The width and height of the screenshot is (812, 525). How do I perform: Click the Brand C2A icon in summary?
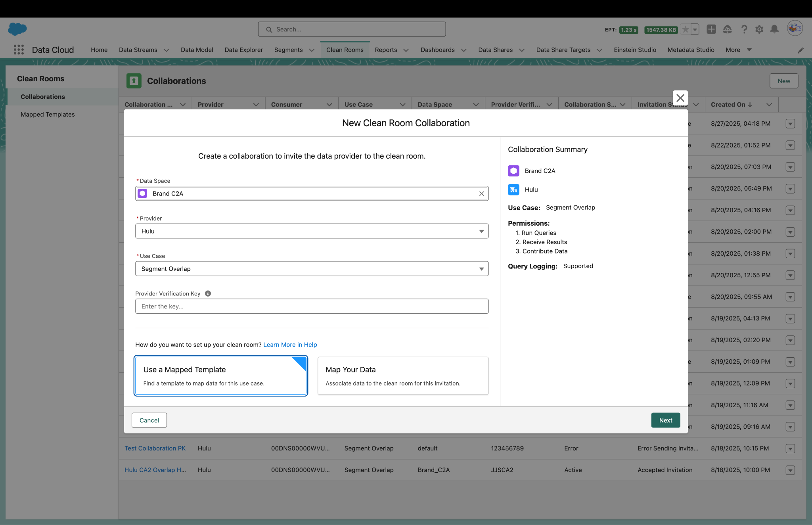tap(513, 171)
